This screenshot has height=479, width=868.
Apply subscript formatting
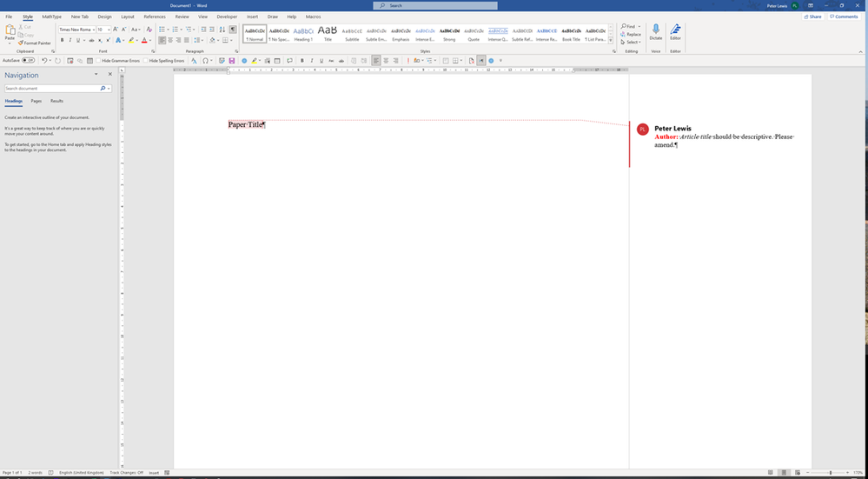(100, 40)
